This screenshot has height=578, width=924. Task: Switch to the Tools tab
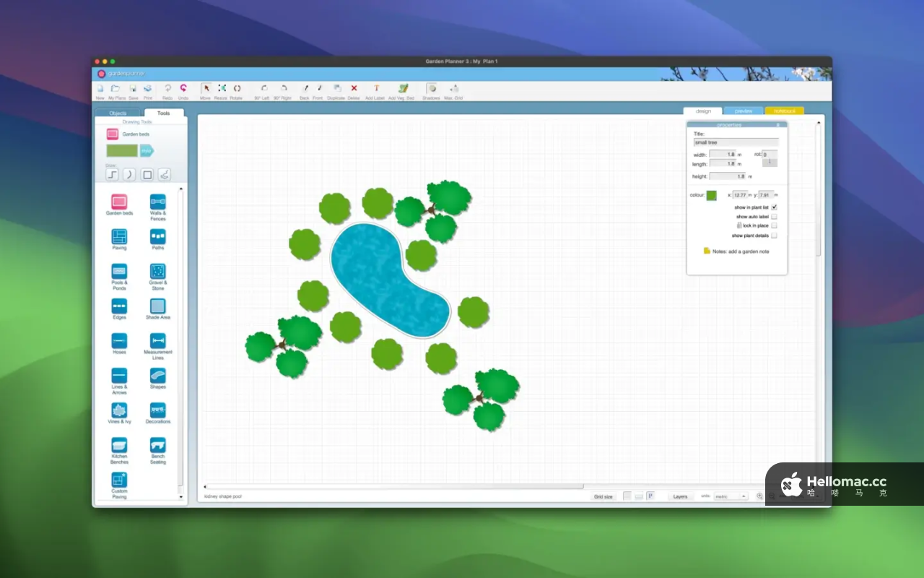(x=164, y=113)
